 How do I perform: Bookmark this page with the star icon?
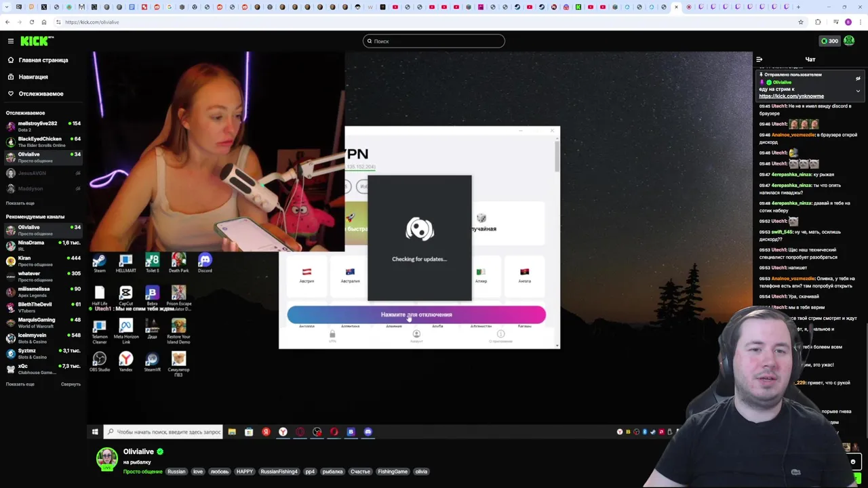[x=801, y=22]
